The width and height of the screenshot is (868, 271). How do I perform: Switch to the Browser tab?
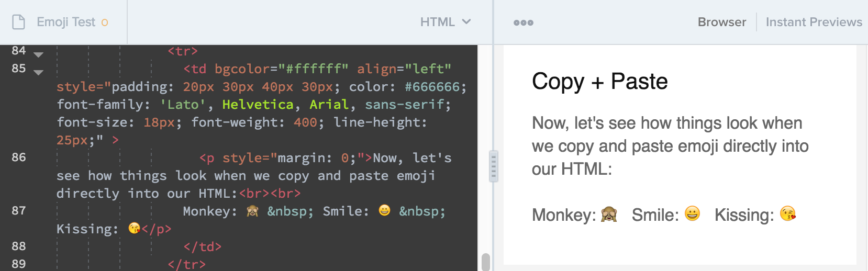(x=722, y=22)
